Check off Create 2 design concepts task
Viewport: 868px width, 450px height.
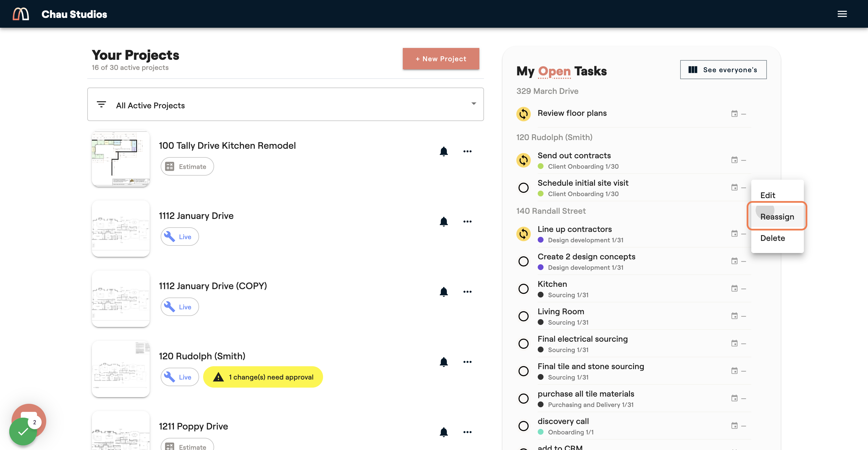(x=524, y=261)
